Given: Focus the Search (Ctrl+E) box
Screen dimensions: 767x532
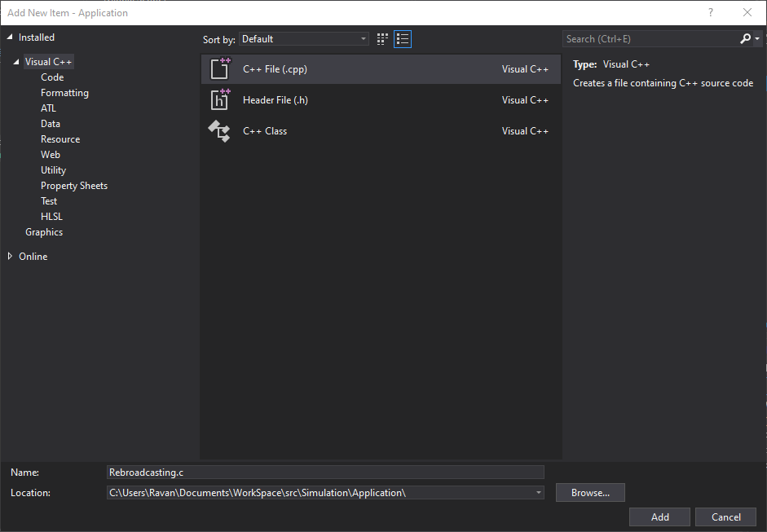Looking at the screenshot, I should pyautogui.click(x=650, y=38).
